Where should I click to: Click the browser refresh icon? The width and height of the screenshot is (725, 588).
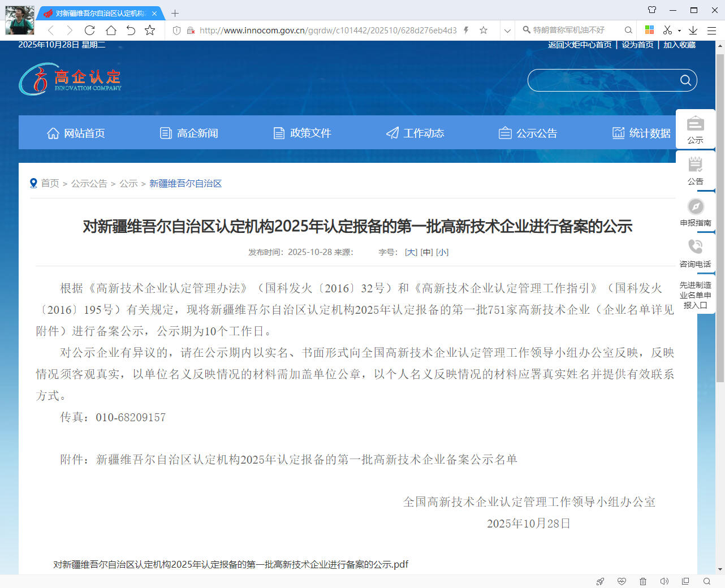[89, 31]
